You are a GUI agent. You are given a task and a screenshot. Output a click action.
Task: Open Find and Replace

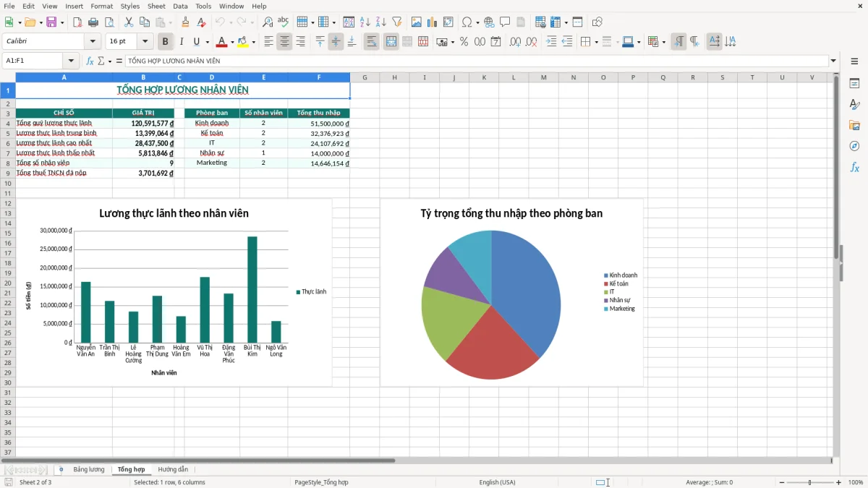[268, 22]
